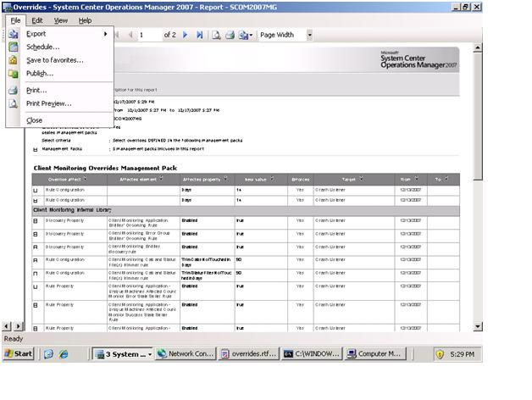532x400 pixels.
Task: Expand the Management Packs parameter row
Action: pos(36,149)
